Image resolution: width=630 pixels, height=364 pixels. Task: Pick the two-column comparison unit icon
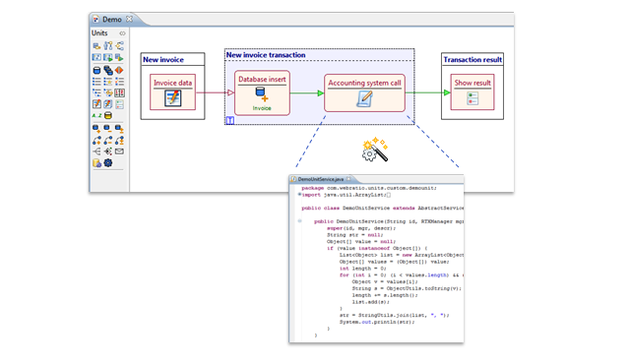point(119,93)
